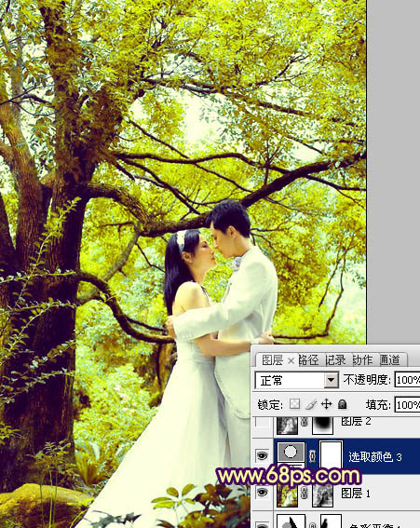Screen dimensions: 420x528
Task: Hide the 图层 1 layer
Action: [x=263, y=493]
